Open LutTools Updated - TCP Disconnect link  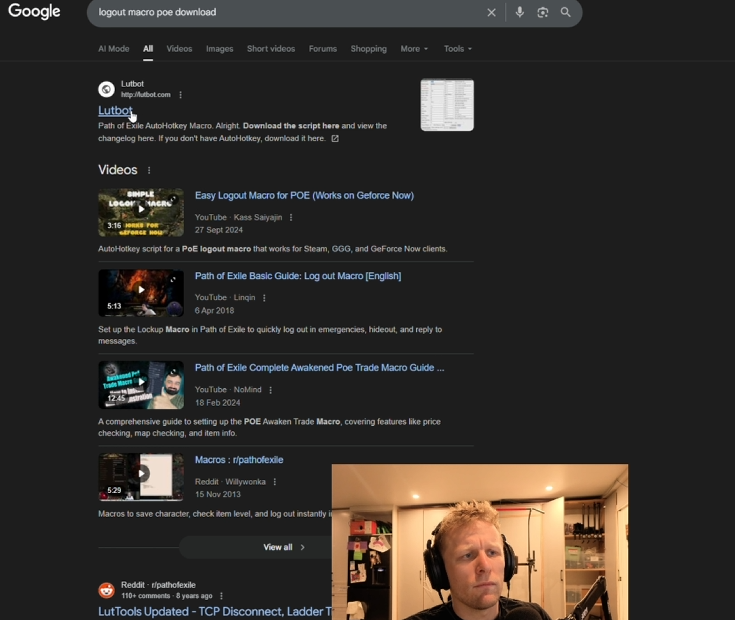pos(215,612)
